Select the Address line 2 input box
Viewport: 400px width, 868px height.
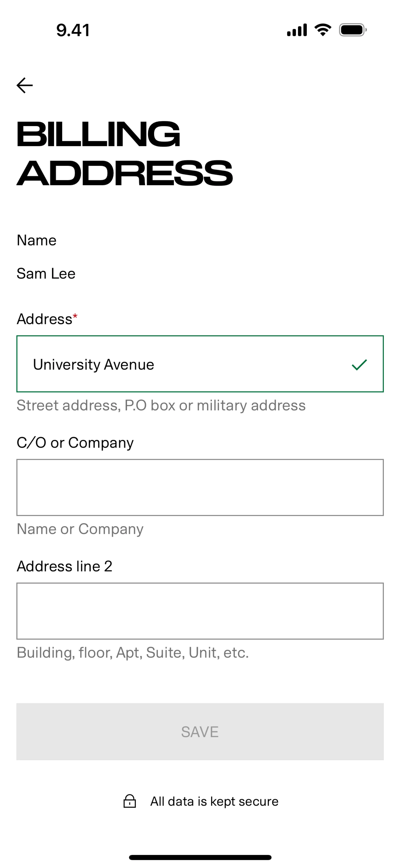point(200,611)
